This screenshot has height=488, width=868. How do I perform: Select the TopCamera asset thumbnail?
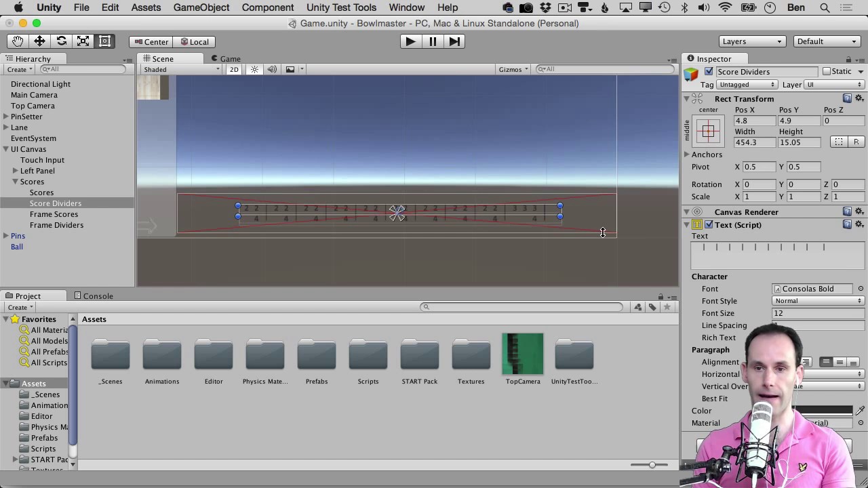(523, 354)
